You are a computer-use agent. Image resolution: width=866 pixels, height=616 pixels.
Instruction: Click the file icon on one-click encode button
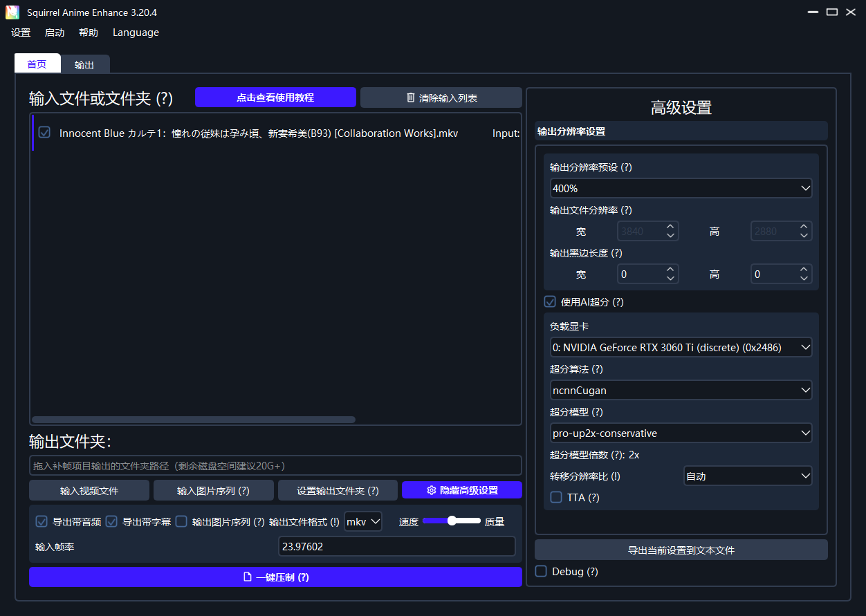[248, 577]
